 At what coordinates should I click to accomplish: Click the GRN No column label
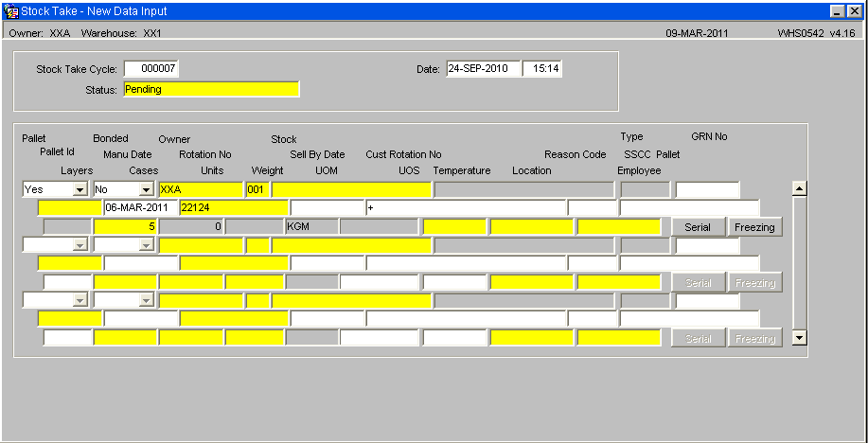pos(709,136)
